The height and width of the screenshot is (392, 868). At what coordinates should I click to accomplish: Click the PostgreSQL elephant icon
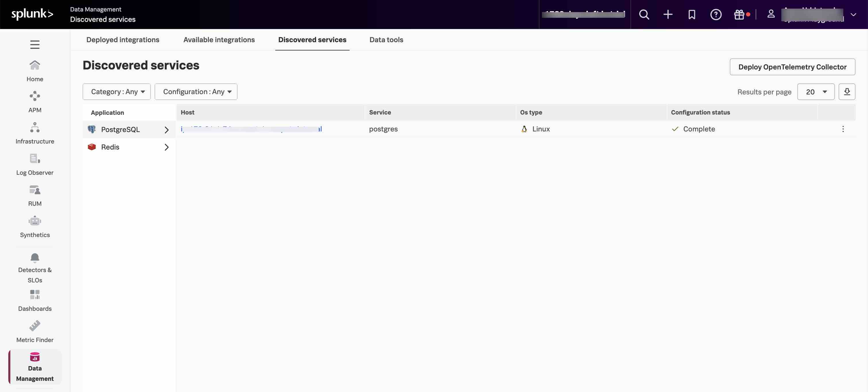coord(92,129)
